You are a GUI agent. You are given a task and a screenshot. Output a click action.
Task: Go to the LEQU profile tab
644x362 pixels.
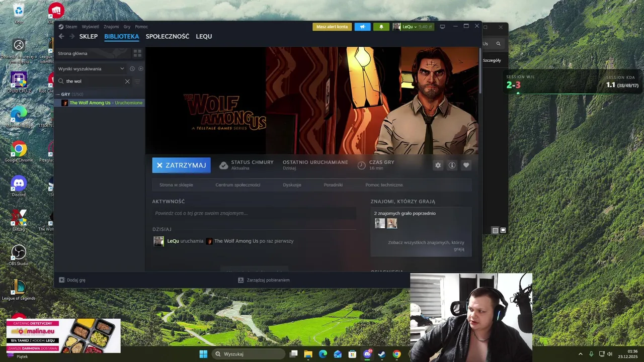pos(204,36)
